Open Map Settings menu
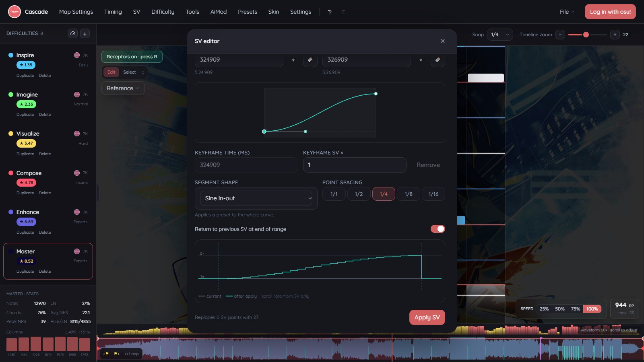The width and height of the screenshot is (644, 362). [x=76, y=12]
